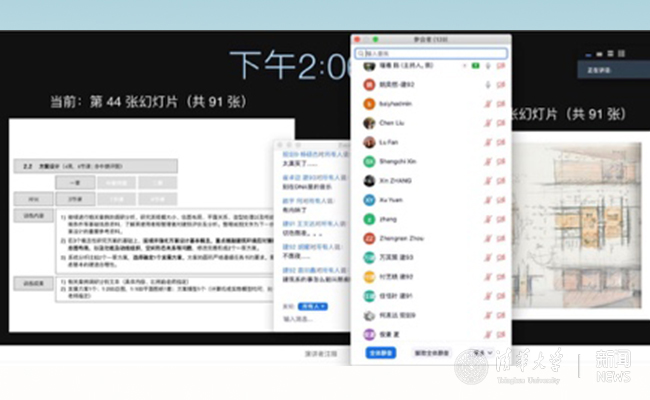Image resolution: width=650 pixels, height=400 pixels.
Task: Click Chen Liu's muted microphone icon
Action: pos(486,123)
